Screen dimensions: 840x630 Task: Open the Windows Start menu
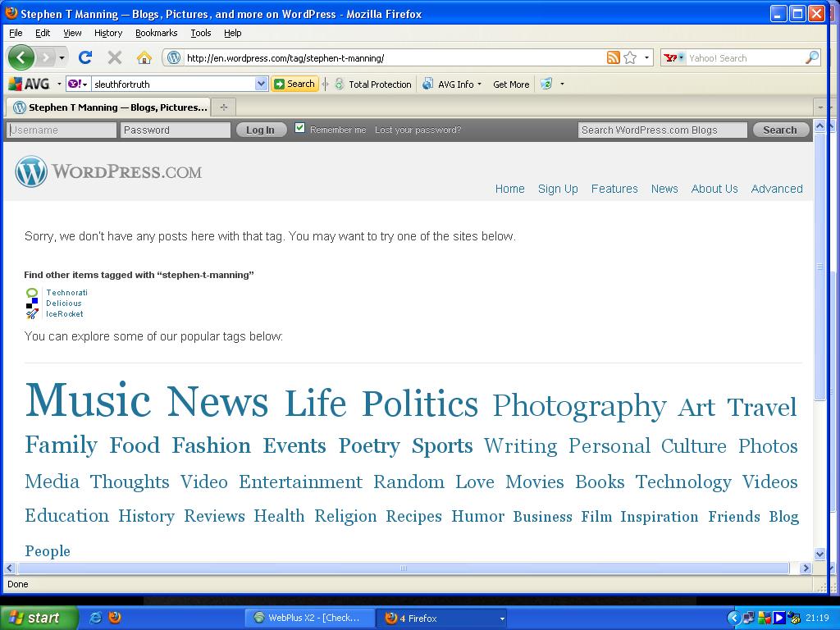(x=39, y=618)
